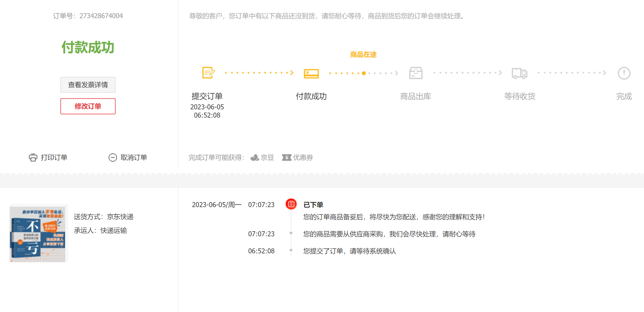Image resolution: width=644 pixels, height=312 pixels.
Task: Click order number 273428674004
Action: click(101, 16)
